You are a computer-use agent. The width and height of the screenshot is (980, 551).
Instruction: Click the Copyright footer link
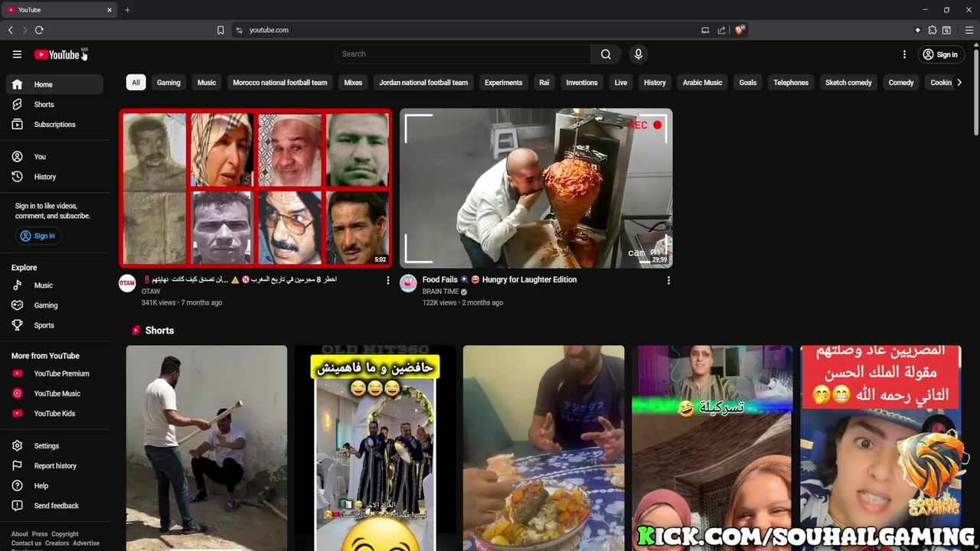[x=65, y=534]
